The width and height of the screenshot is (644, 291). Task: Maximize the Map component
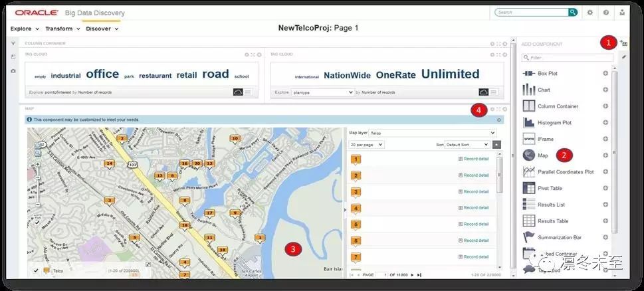[x=498, y=109]
